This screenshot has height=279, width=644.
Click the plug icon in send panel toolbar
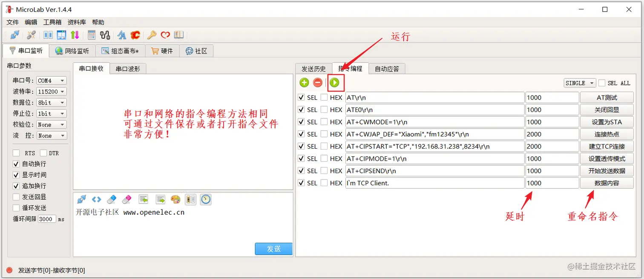coord(82,199)
